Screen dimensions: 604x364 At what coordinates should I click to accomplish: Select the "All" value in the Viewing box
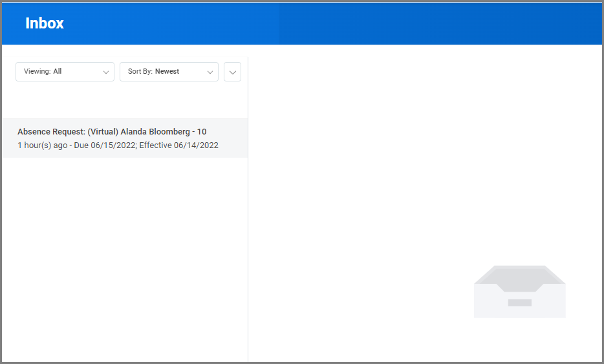[58, 72]
